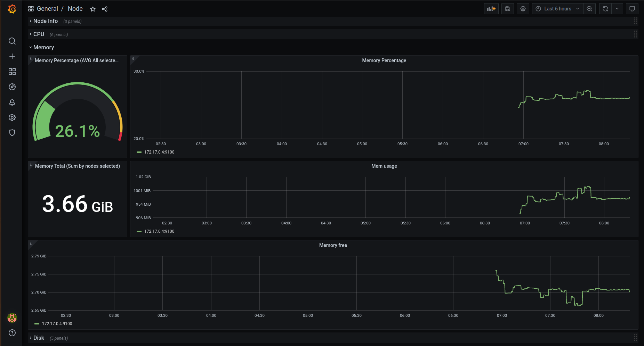Click the (6 panels) label of CPU
Viewport: 644px width, 346px height.
coord(59,35)
